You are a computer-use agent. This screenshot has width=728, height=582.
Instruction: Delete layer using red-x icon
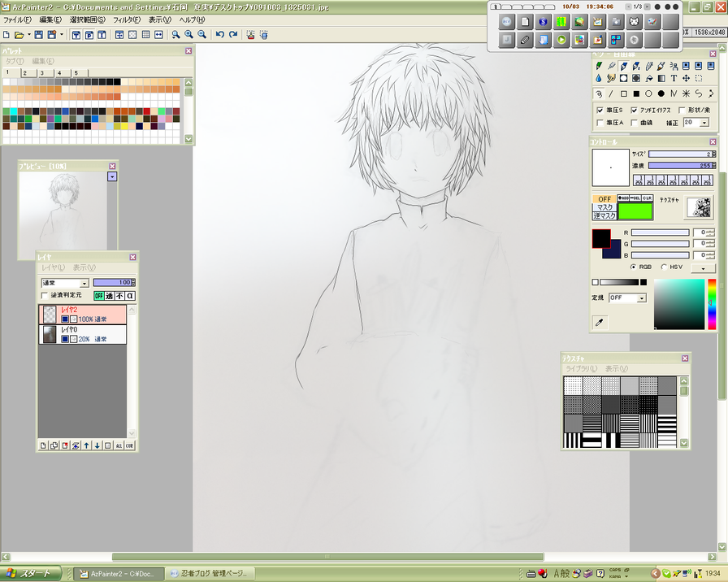[x=65, y=445]
